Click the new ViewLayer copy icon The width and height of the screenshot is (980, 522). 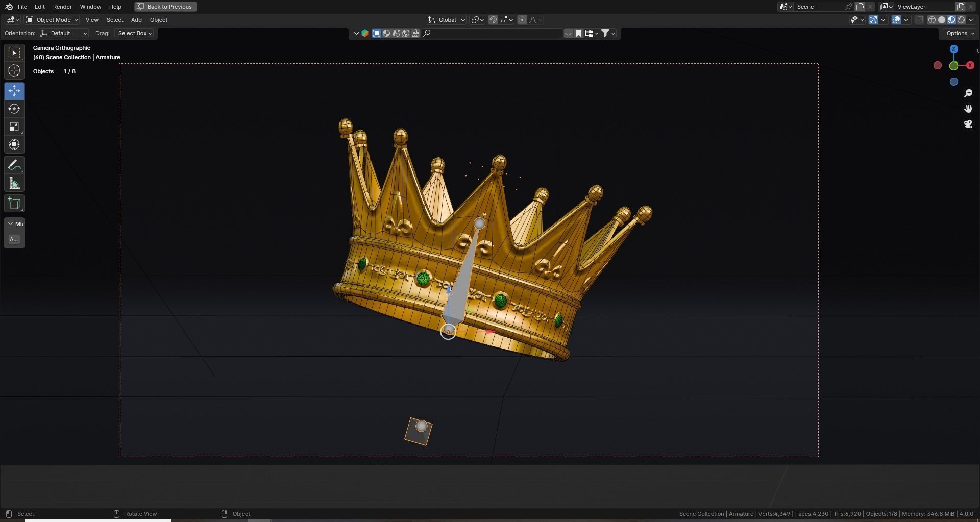coord(961,7)
